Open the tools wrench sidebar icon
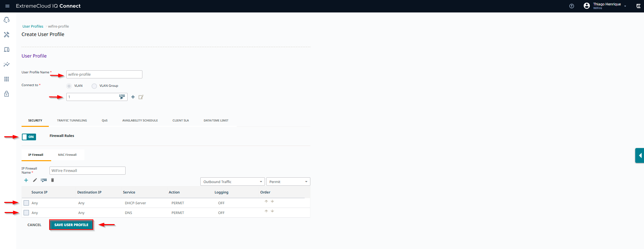This screenshot has height=249, width=644. [x=6, y=35]
